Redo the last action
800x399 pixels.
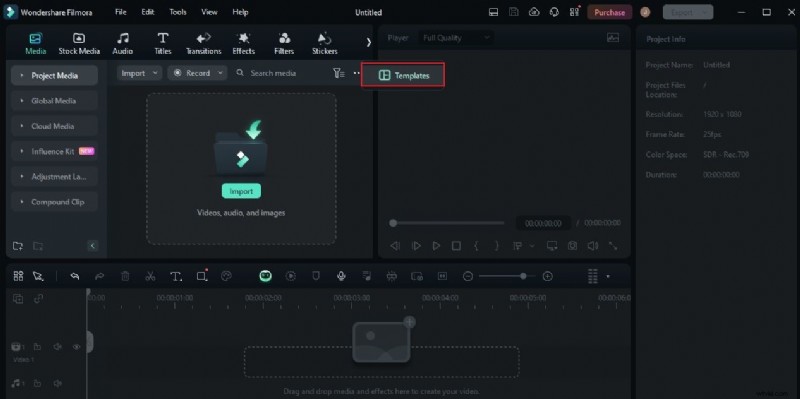(99, 276)
